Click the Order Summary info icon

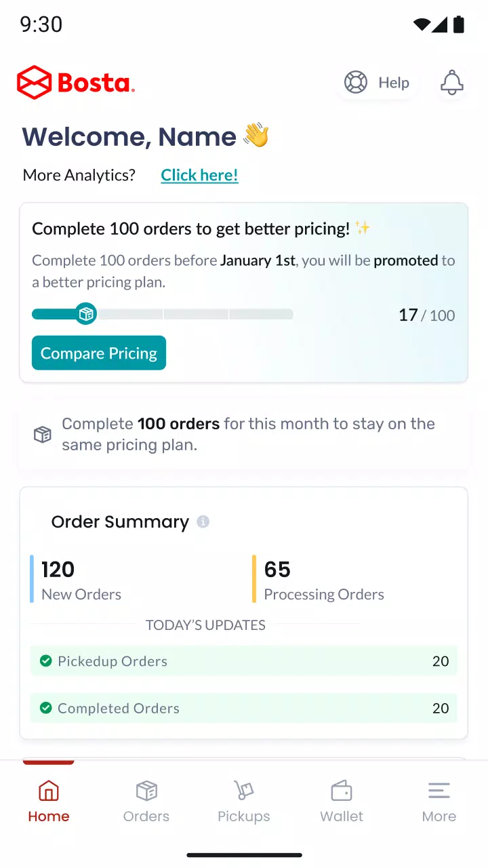click(x=203, y=521)
